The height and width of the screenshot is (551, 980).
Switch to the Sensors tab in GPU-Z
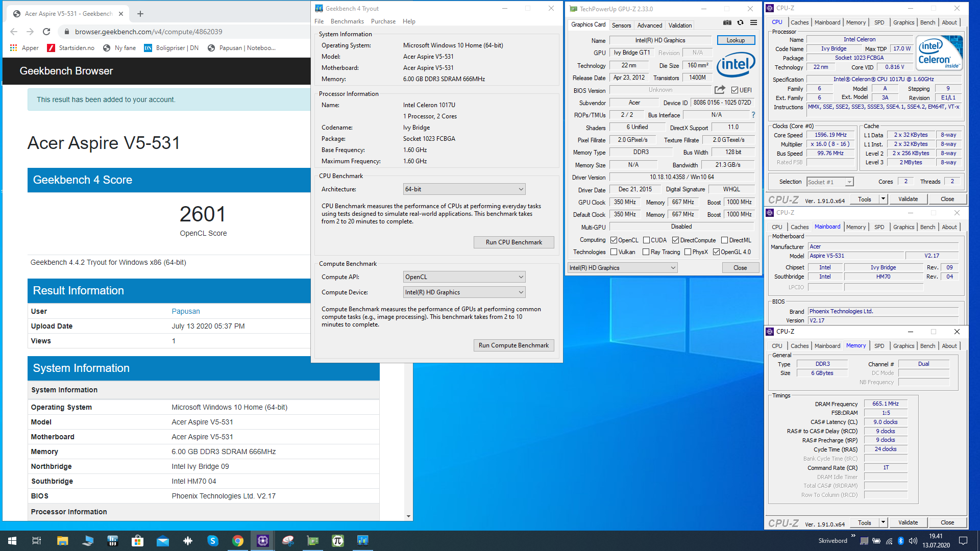click(621, 25)
